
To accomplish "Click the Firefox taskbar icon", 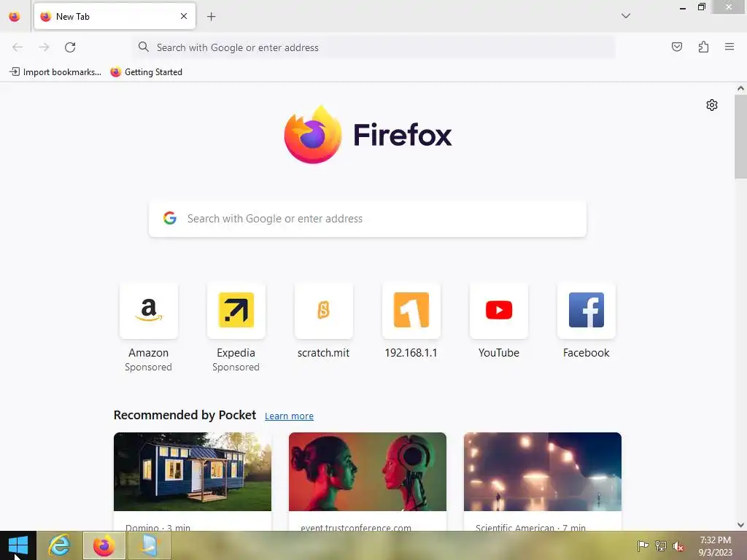I will click(104, 545).
